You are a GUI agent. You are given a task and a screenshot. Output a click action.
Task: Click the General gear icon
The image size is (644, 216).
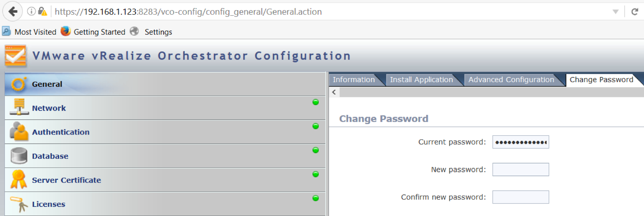pyautogui.click(x=18, y=84)
